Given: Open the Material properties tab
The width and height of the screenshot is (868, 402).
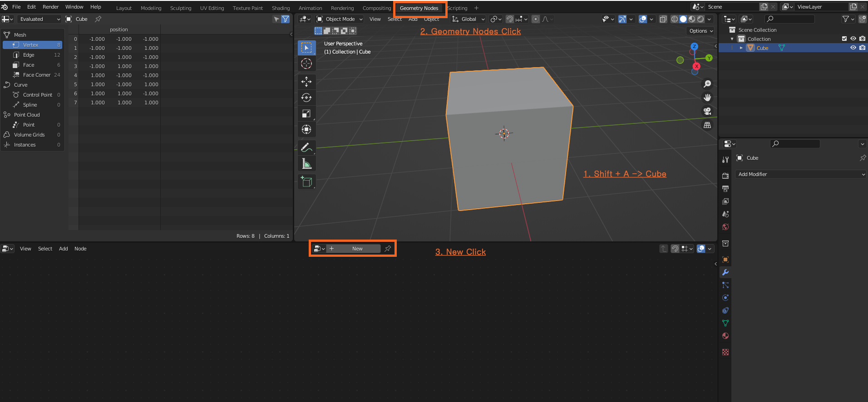Looking at the screenshot, I should coord(725,336).
